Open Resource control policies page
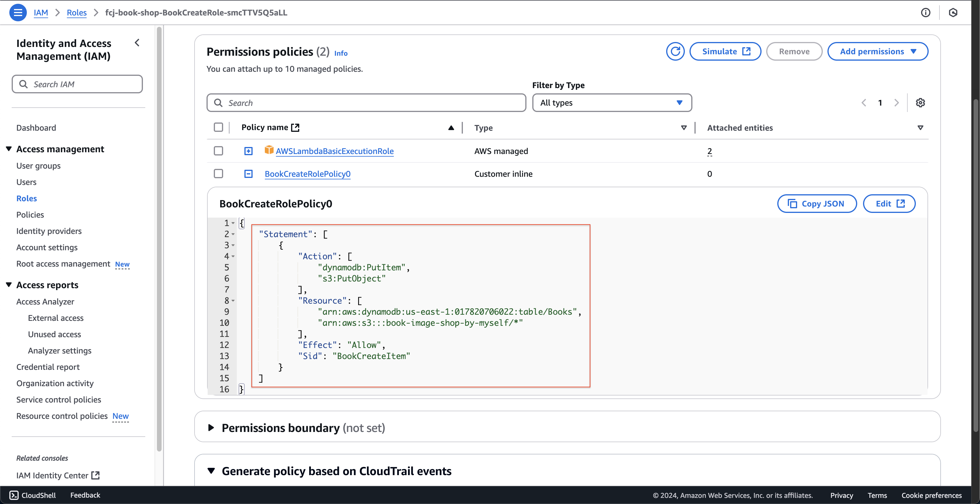This screenshot has width=980, height=504. (62, 416)
